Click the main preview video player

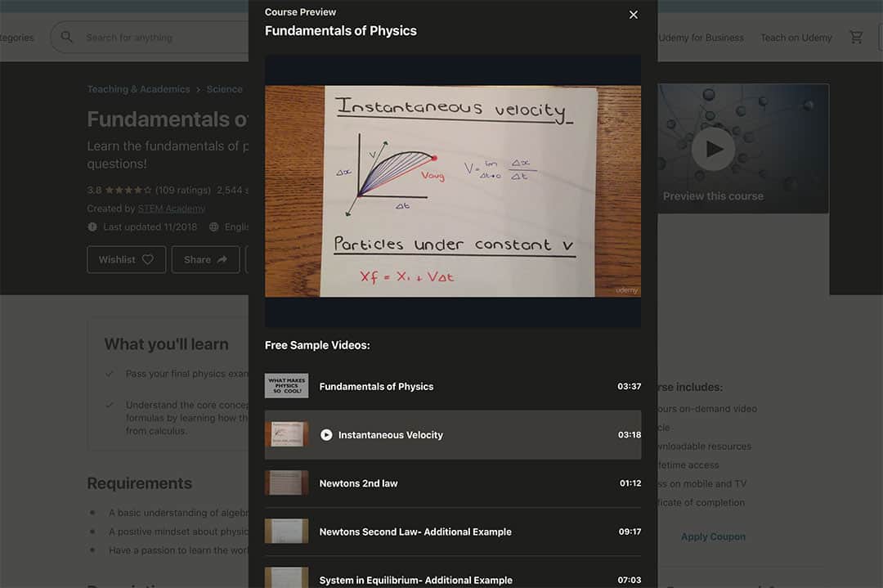click(453, 191)
